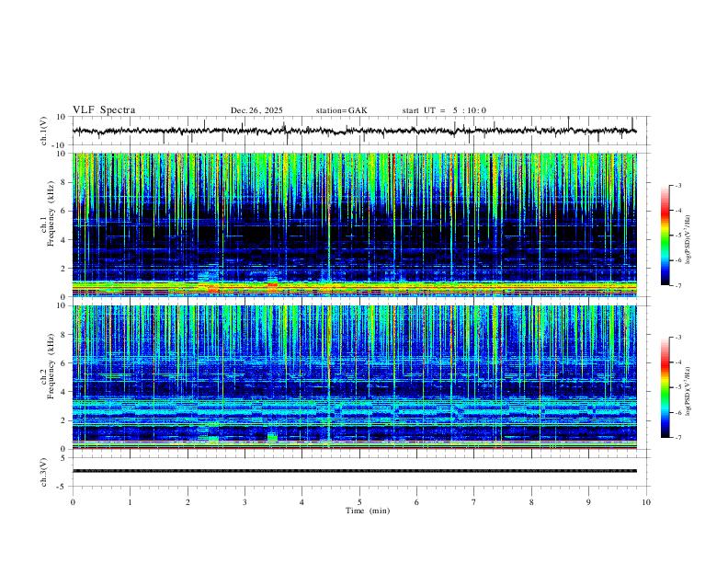Viewport: 728px width, 563px height.
Task: Click the upper PSD color scale bar
Action: coord(665,236)
